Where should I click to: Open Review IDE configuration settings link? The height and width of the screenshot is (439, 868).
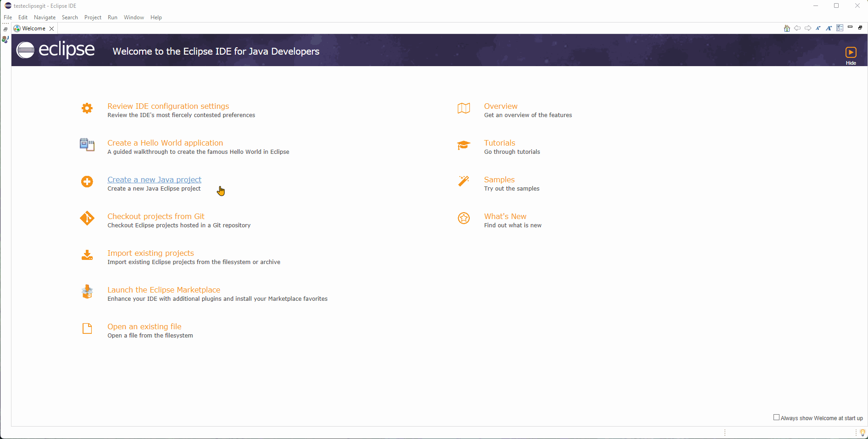[168, 106]
